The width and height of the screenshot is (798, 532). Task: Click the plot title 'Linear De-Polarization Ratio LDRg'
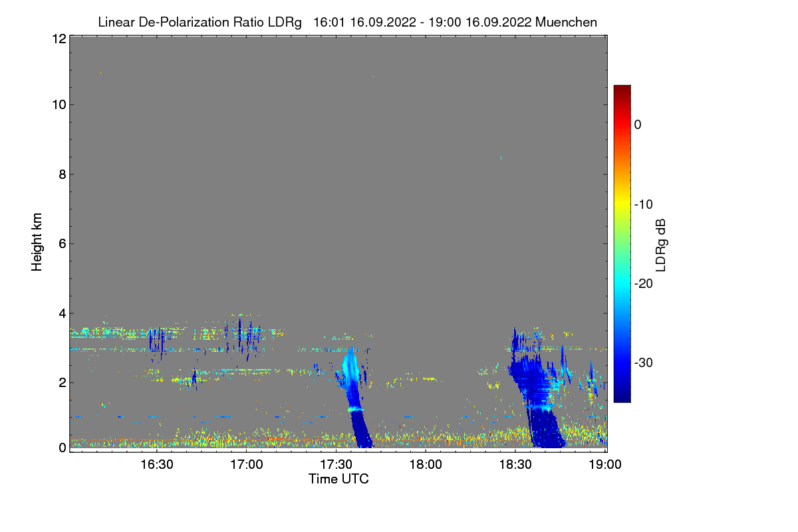coord(199,22)
